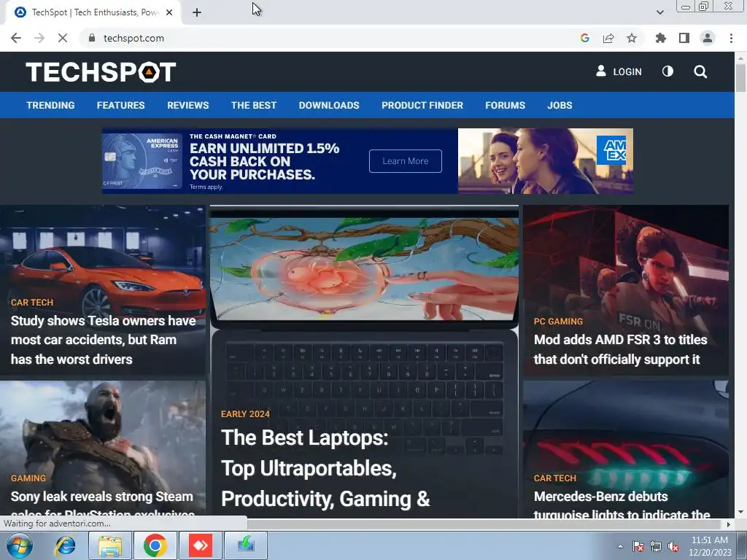Launch Internet Explorer from taskbar

(x=65, y=545)
